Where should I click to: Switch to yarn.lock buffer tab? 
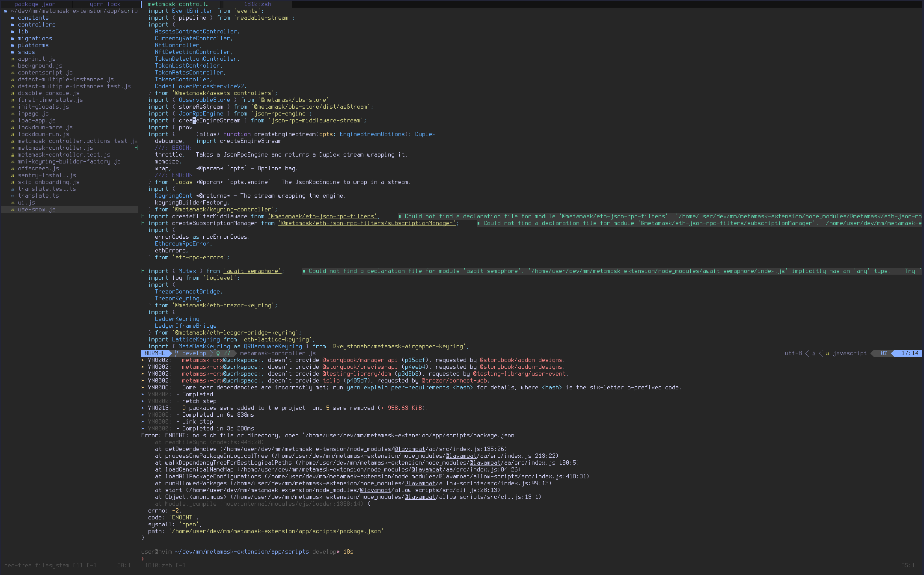tap(105, 4)
